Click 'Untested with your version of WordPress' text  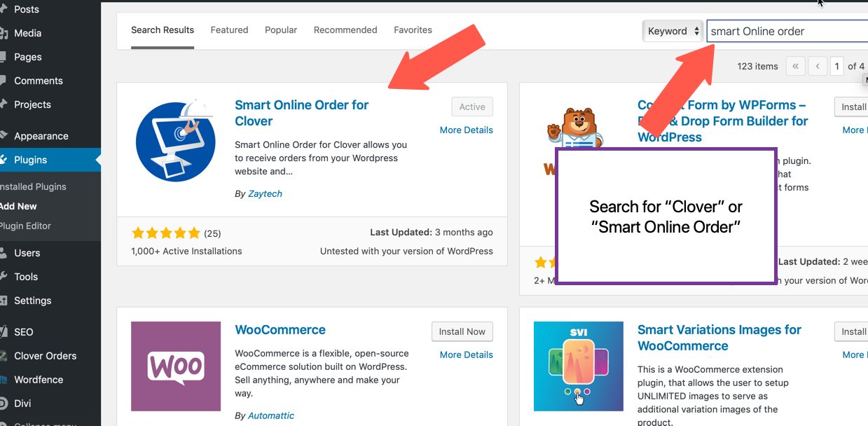coord(406,251)
